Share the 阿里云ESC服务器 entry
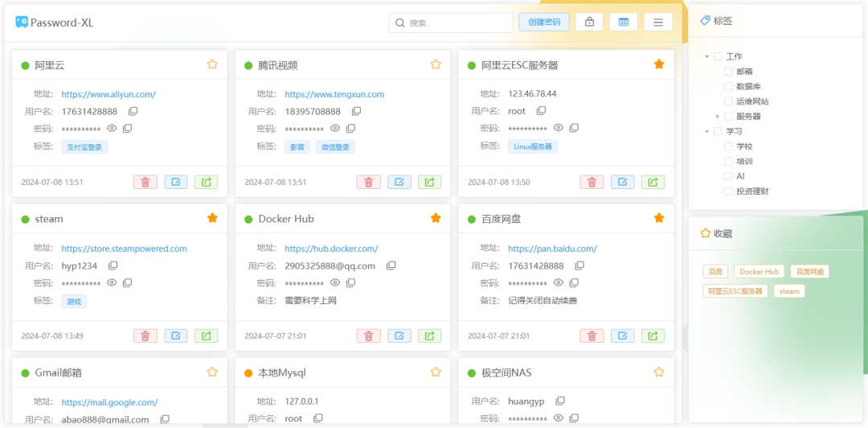Screen dimensions: 868x428 click(653, 182)
